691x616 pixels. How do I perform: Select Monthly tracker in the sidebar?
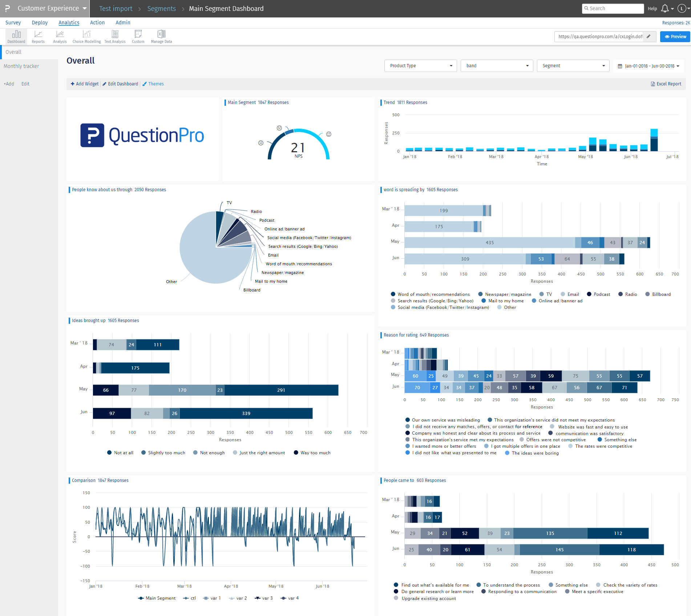tap(21, 66)
